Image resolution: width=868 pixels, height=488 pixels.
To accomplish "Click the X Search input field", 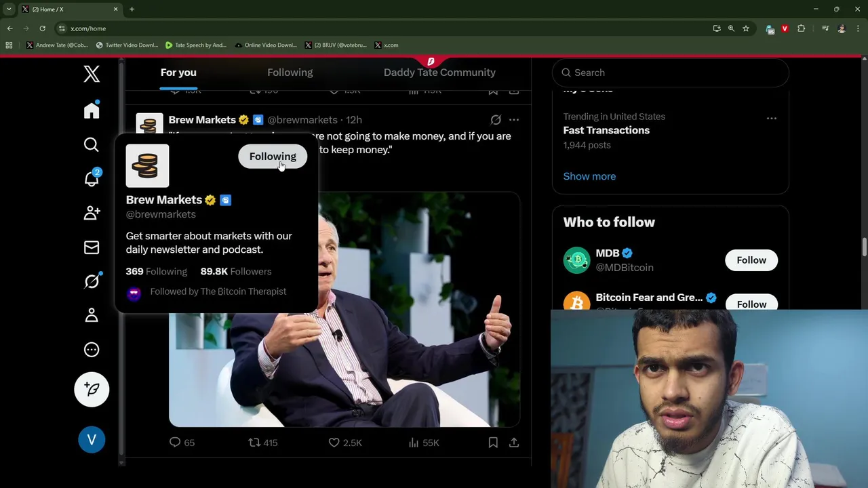I will 670,73.
